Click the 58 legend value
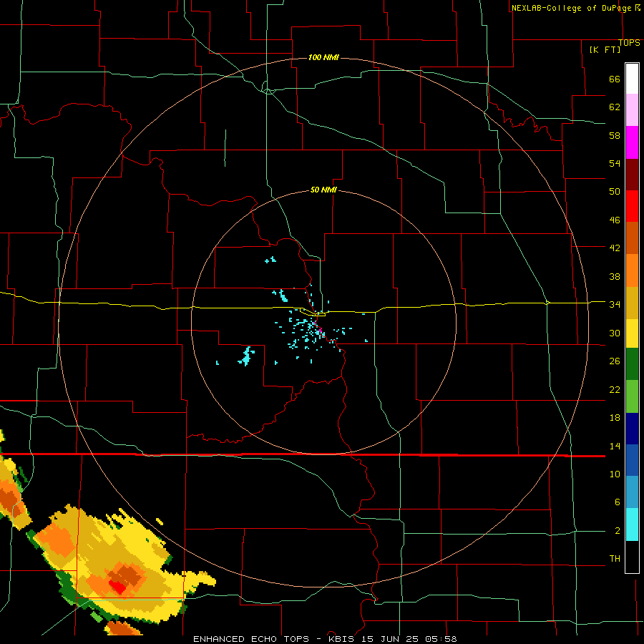 coord(615,135)
